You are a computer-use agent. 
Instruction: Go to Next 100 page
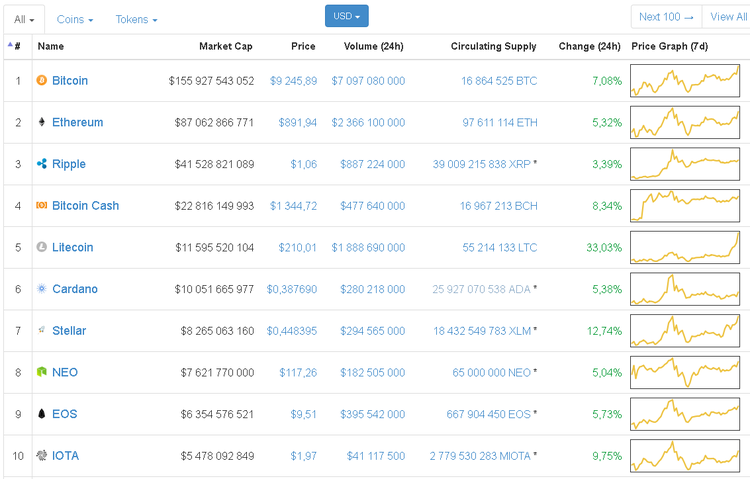pos(666,17)
